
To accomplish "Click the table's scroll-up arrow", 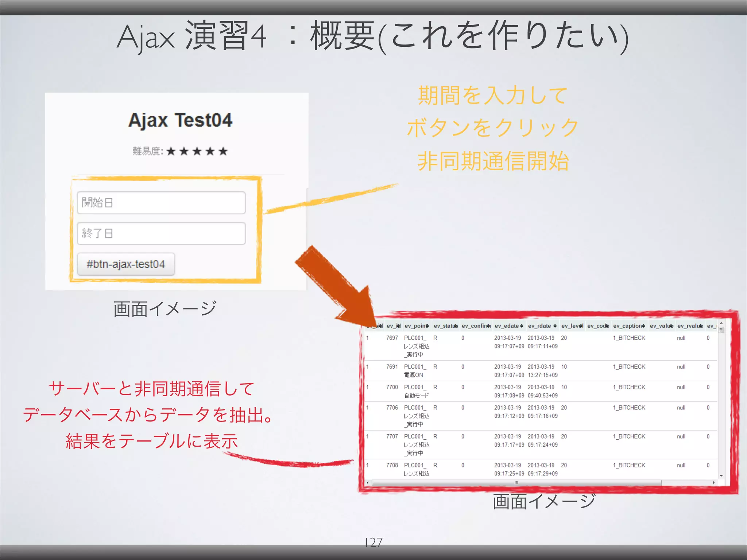I will (x=721, y=323).
